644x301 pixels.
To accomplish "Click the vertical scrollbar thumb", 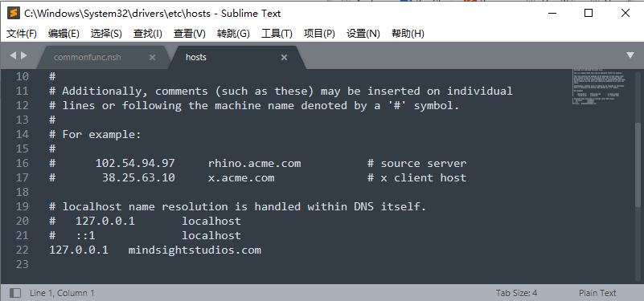I will point(638,164).
